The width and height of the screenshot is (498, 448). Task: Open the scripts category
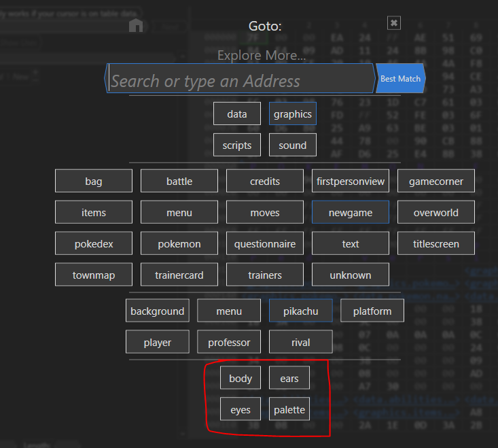click(237, 145)
